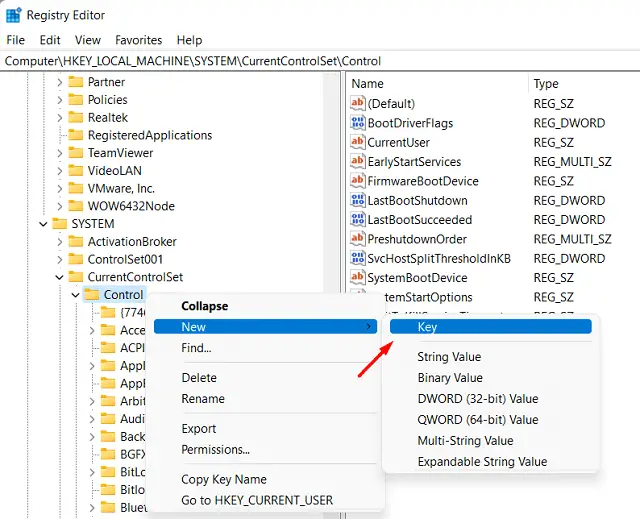Image resolution: width=640 pixels, height=519 pixels.
Task: Expand the WOW6432Node tree arrow
Action: 60,207
